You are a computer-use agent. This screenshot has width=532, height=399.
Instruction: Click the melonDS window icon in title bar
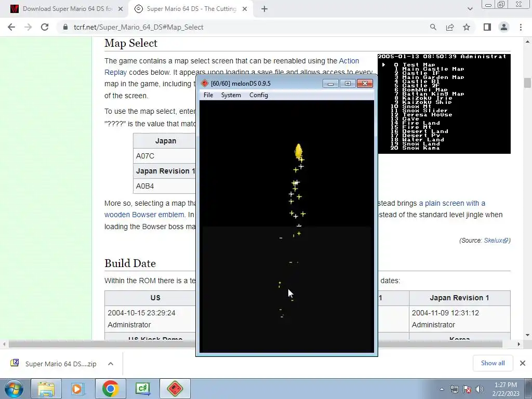205,84
